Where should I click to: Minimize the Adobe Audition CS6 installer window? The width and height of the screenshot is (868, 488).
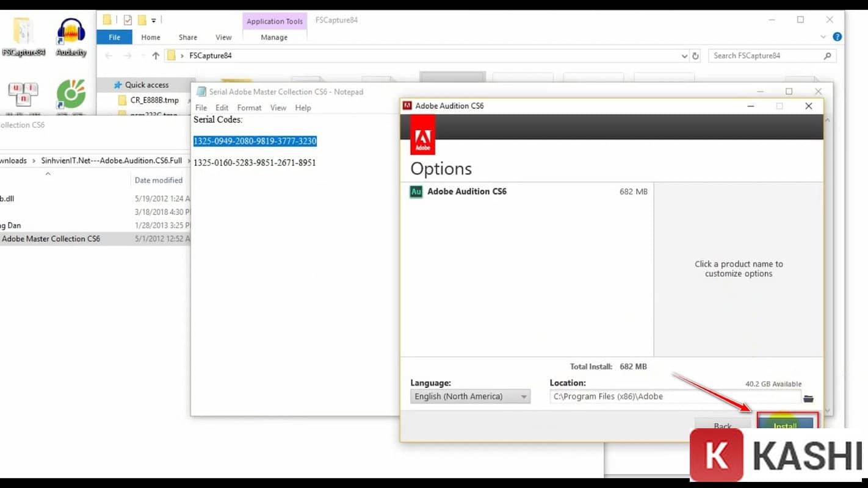tap(750, 106)
